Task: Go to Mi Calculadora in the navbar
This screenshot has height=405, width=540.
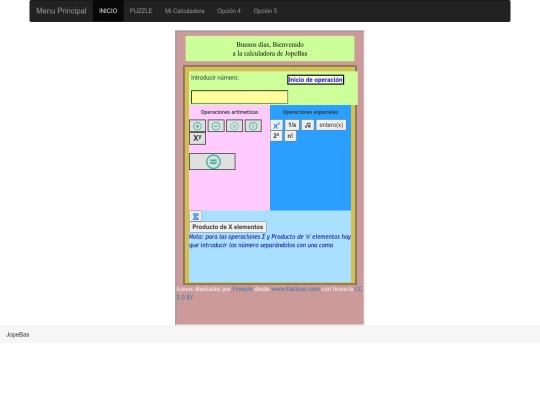Action: [185, 11]
